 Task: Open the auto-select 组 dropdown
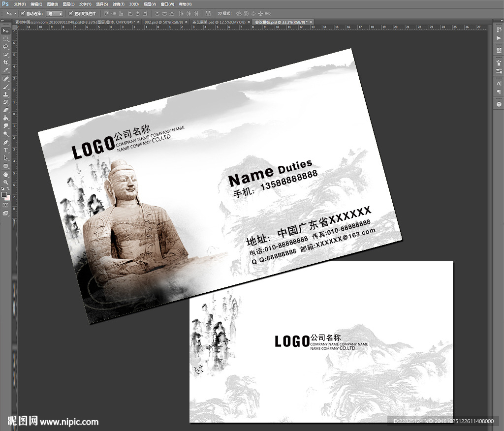[x=54, y=13]
